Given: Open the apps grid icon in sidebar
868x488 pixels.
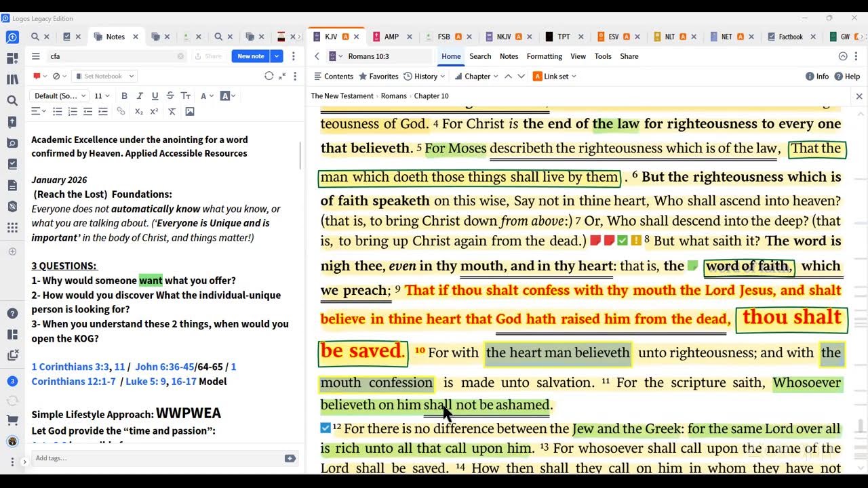Looking at the screenshot, I should coord(12,228).
